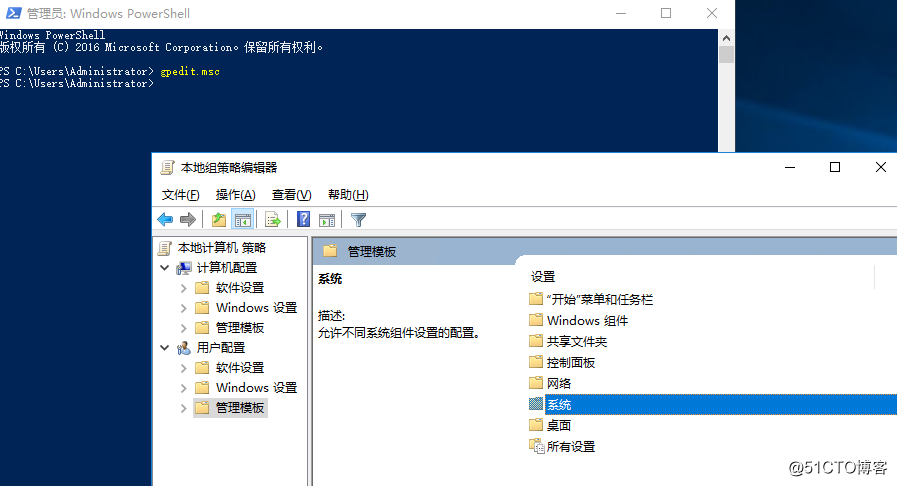
Task: Expand 软件设置 under 用户配置
Action: tap(184, 368)
